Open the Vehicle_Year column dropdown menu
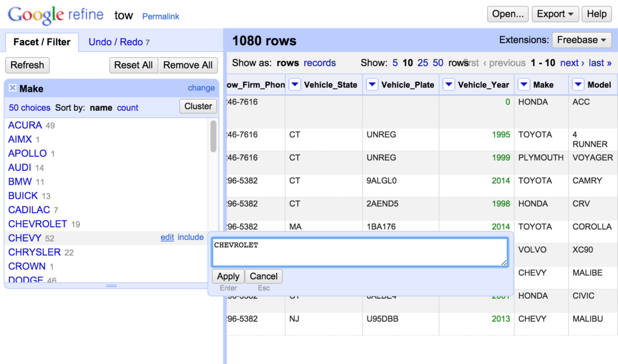 click(448, 84)
